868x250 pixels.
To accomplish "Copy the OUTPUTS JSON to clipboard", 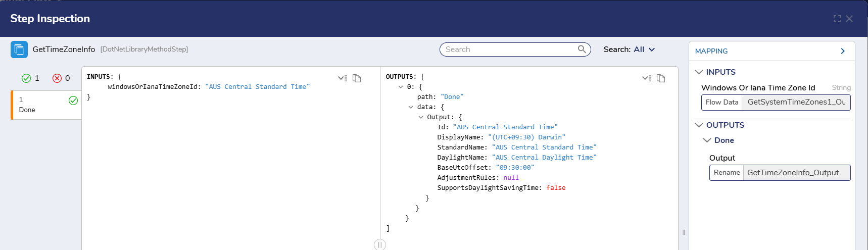I will pyautogui.click(x=661, y=78).
